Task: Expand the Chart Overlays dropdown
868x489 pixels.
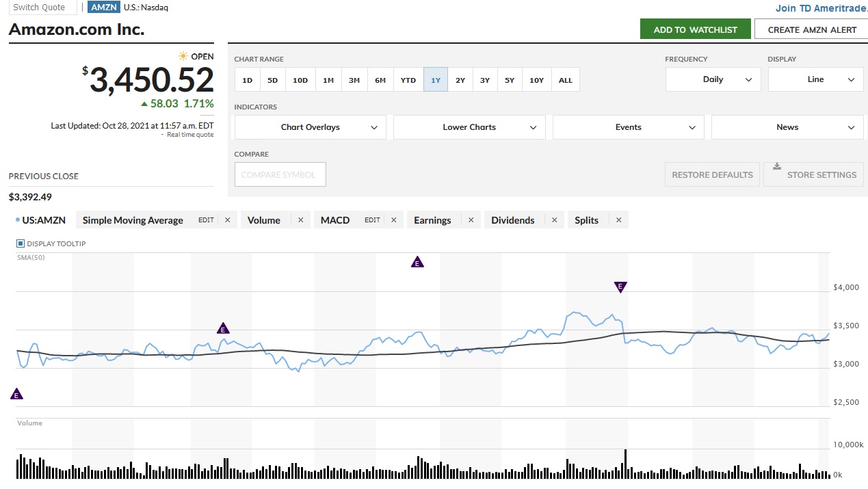Action: tap(311, 127)
